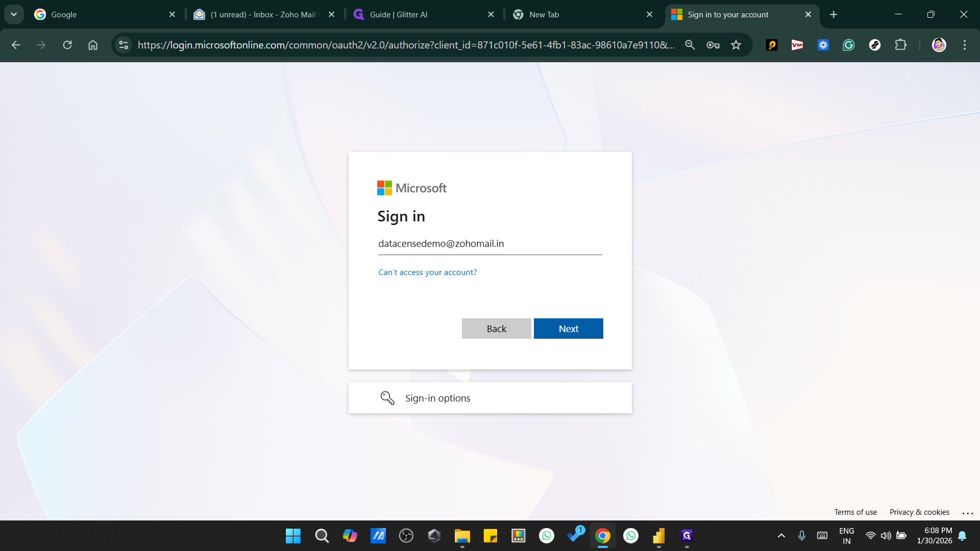Image resolution: width=980 pixels, height=551 pixels.
Task: Click the sign-in options key icon
Action: pos(387,397)
